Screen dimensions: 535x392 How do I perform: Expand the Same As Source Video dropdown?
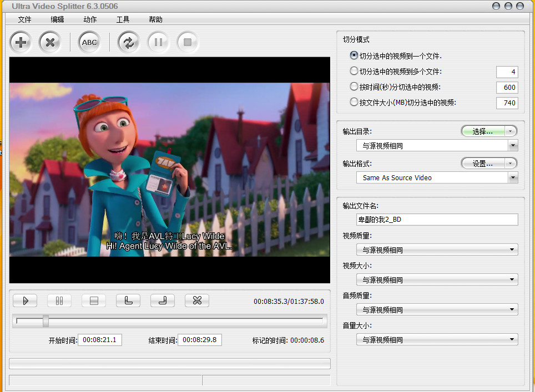click(513, 178)
